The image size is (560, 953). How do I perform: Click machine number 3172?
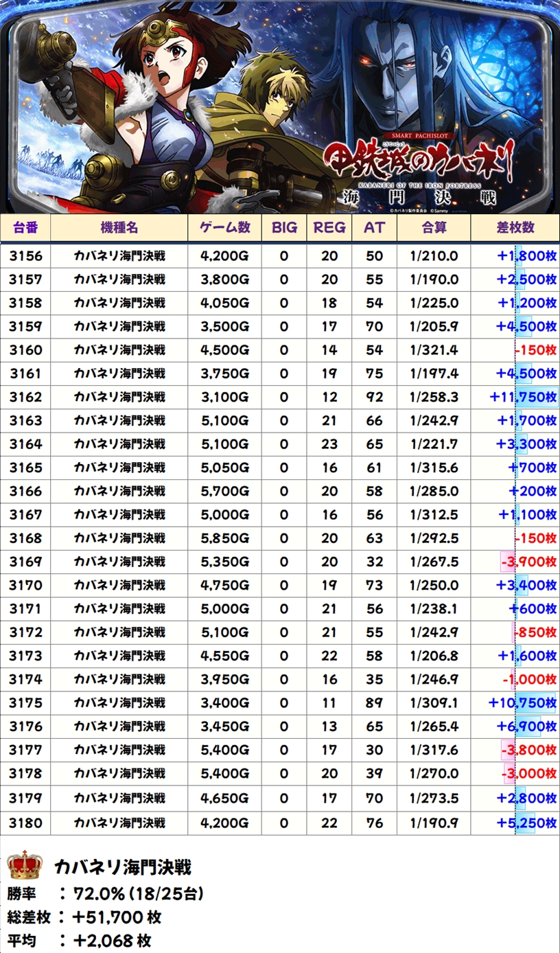click(x=25, y=632)
